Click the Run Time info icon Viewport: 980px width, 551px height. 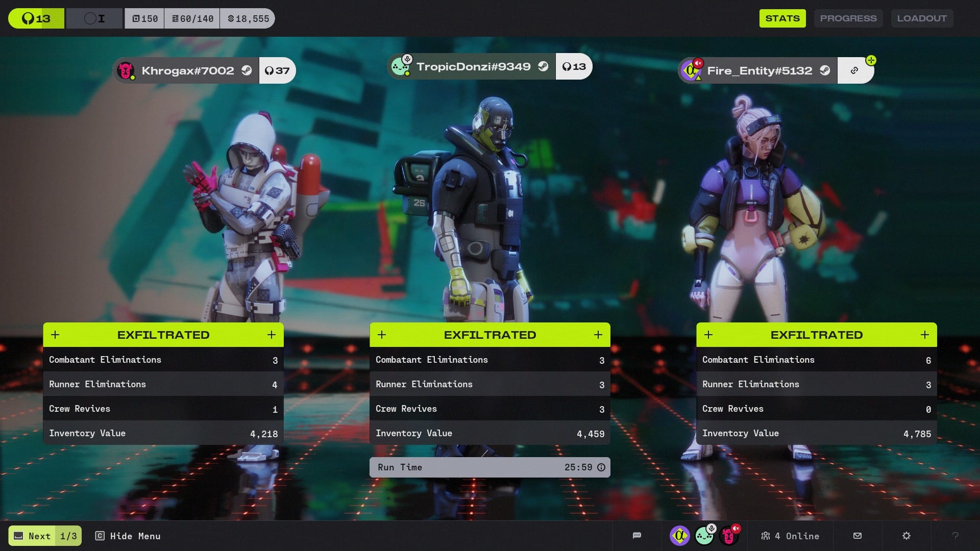(x=601, y=467)
